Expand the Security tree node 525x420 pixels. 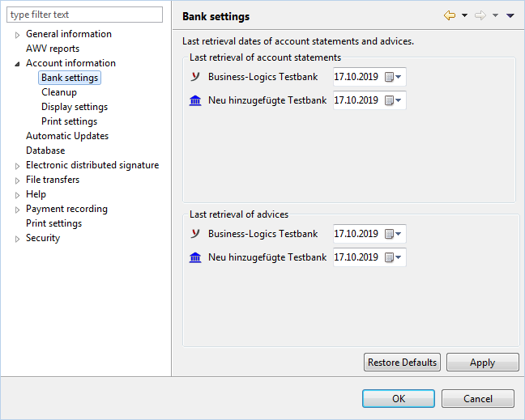(x=17, y=239)
